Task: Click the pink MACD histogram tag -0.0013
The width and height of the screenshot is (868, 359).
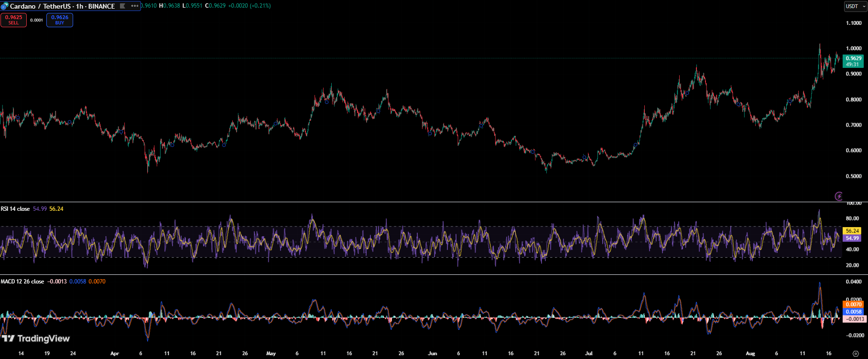Action: 855,319
